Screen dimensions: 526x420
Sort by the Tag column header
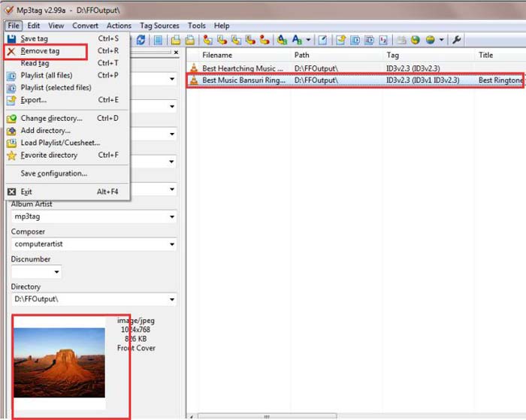[429, 55]
